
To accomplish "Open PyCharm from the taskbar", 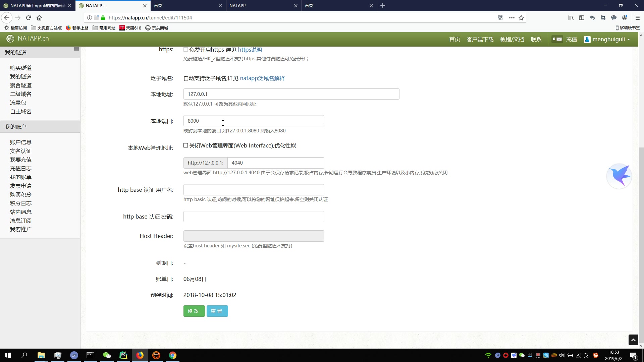I will tap(123, 355).
